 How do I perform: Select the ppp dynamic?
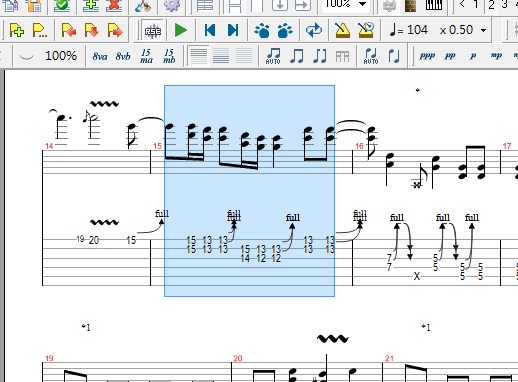(427, 56)
